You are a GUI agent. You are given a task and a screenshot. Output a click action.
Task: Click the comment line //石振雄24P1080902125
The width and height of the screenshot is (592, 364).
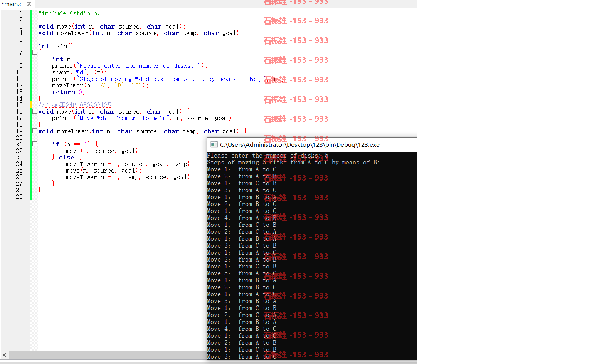[74, 105]
